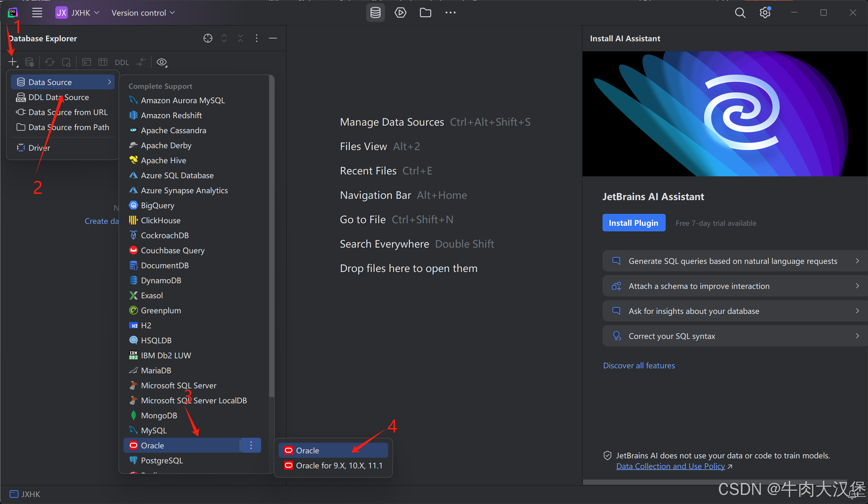Open Oracle row kebab options
Image resolution: width=868 pixels, height=504 pixels.
pyautogui.click(x=251, y=446)
